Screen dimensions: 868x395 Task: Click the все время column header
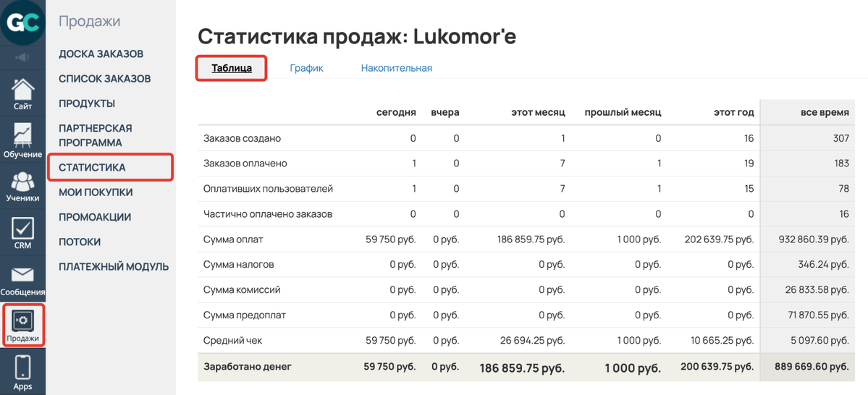(825, 113)
